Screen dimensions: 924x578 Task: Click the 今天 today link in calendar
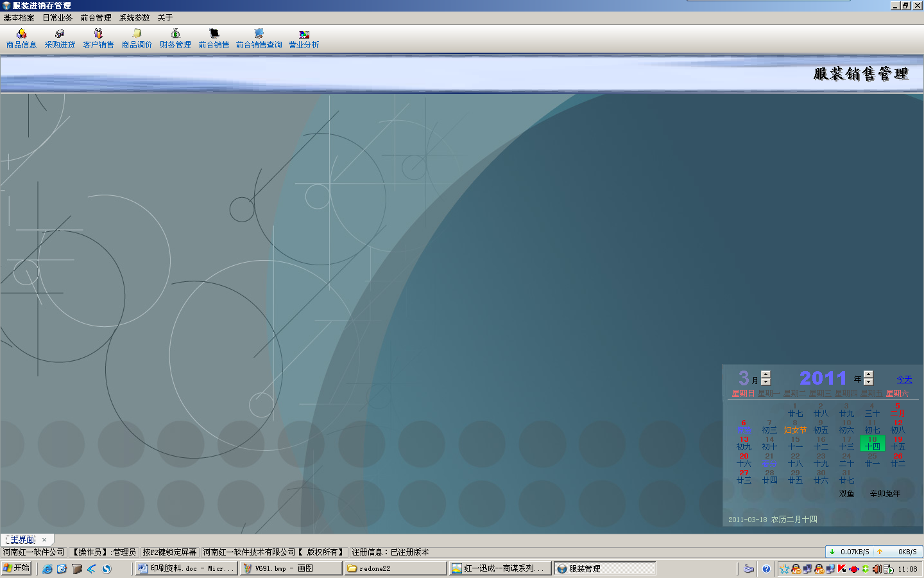tap(904, 380)
